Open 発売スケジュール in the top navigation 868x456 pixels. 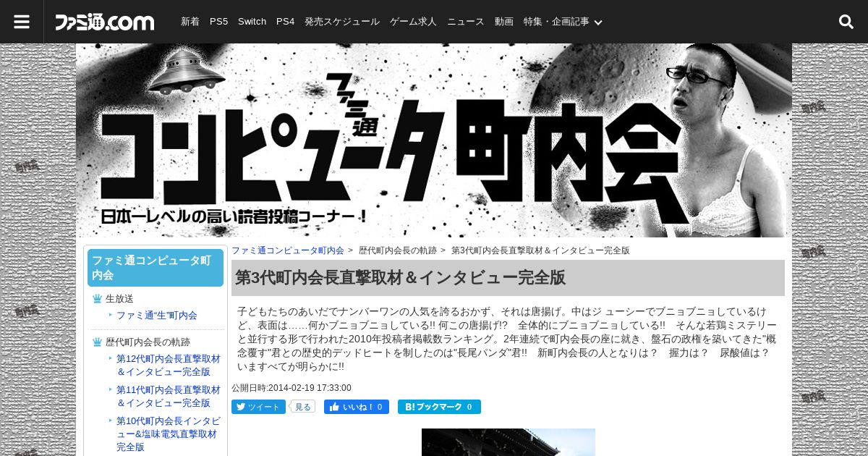click(x=342, y=22)
